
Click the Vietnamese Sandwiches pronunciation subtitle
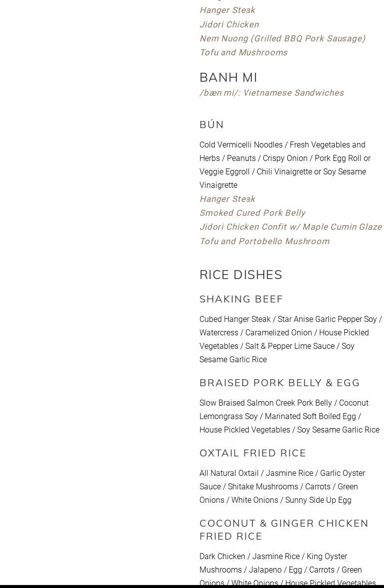tap(271, 93)
